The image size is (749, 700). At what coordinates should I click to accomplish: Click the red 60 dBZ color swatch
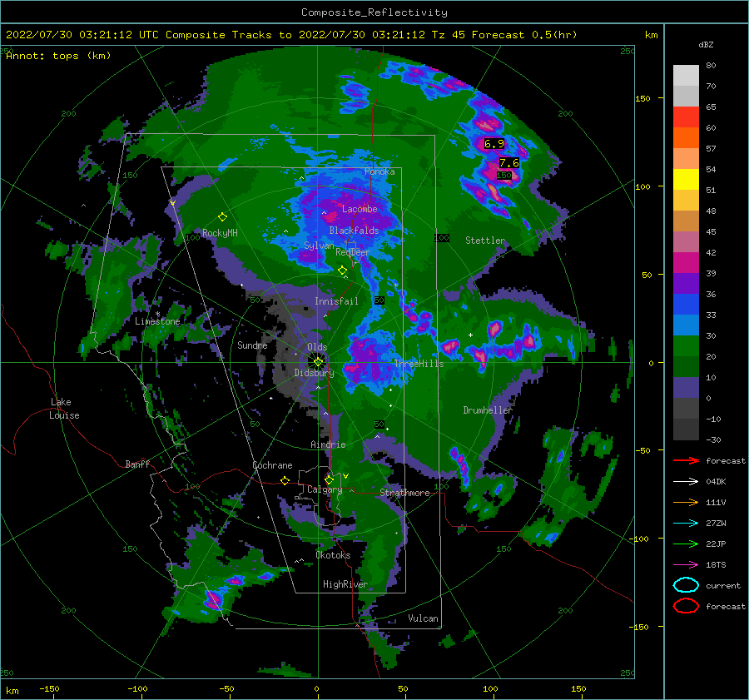coord(686,117)
